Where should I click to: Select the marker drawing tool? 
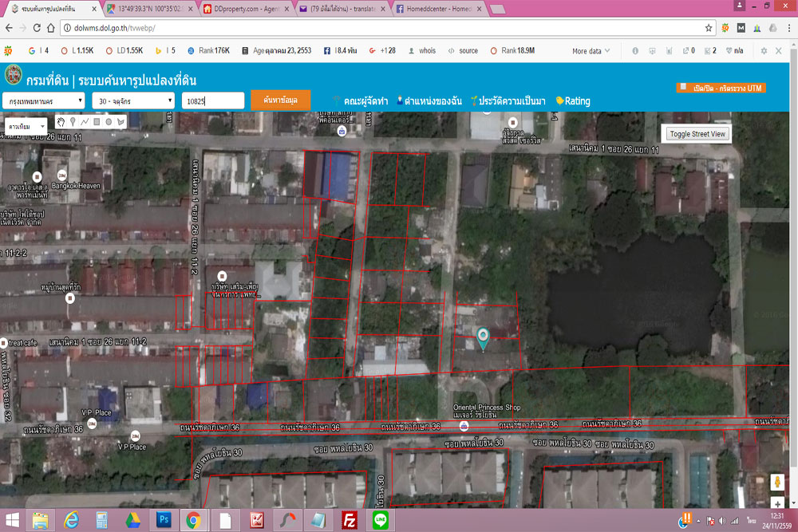(x=73, y=122)
